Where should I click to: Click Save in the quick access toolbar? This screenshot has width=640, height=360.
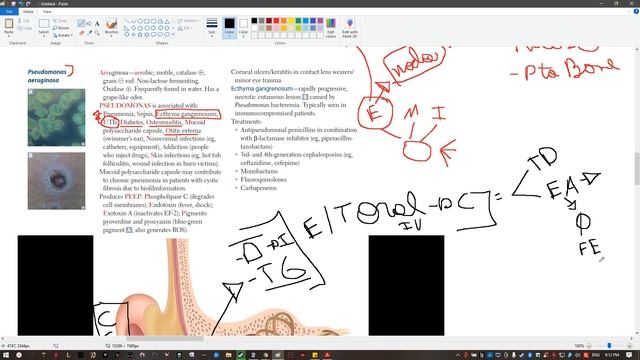[x=13, y=4]
